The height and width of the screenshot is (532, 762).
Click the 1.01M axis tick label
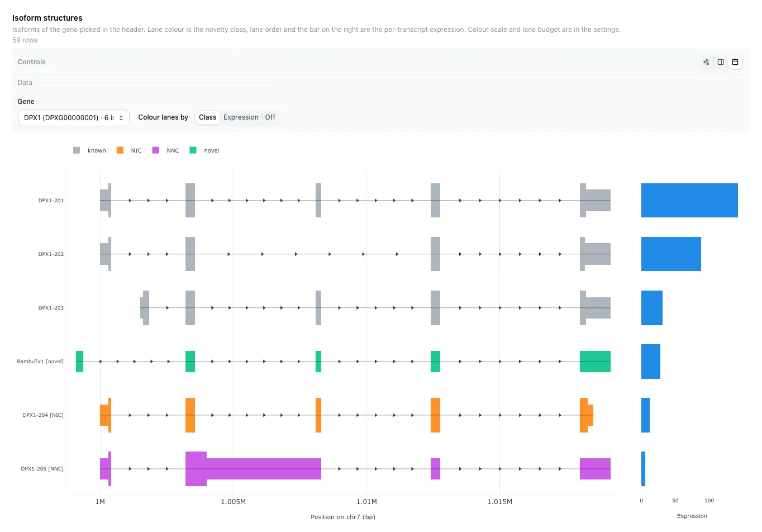366,502
